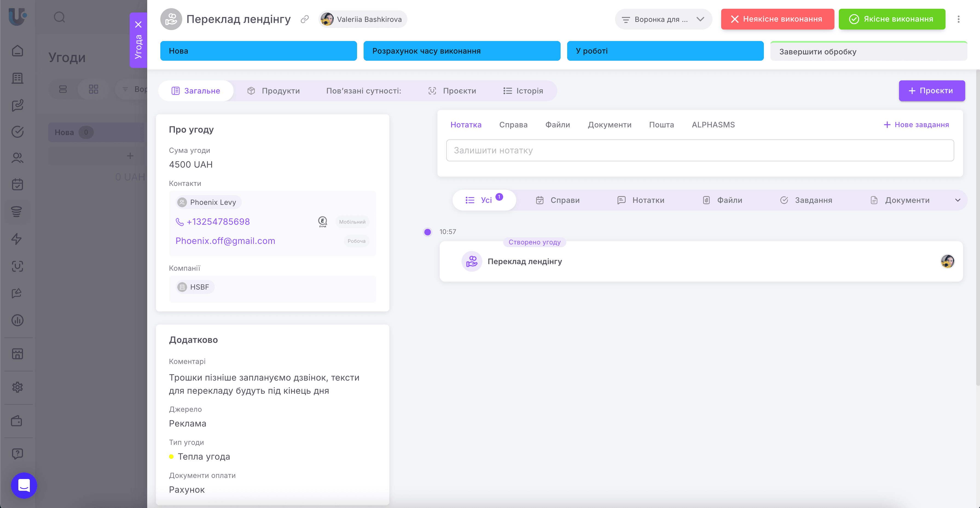The image size is (980, 508).
Task: Select Розрахунок часу виконання stage
Action: pyautogui.click(x=462, y=51)
